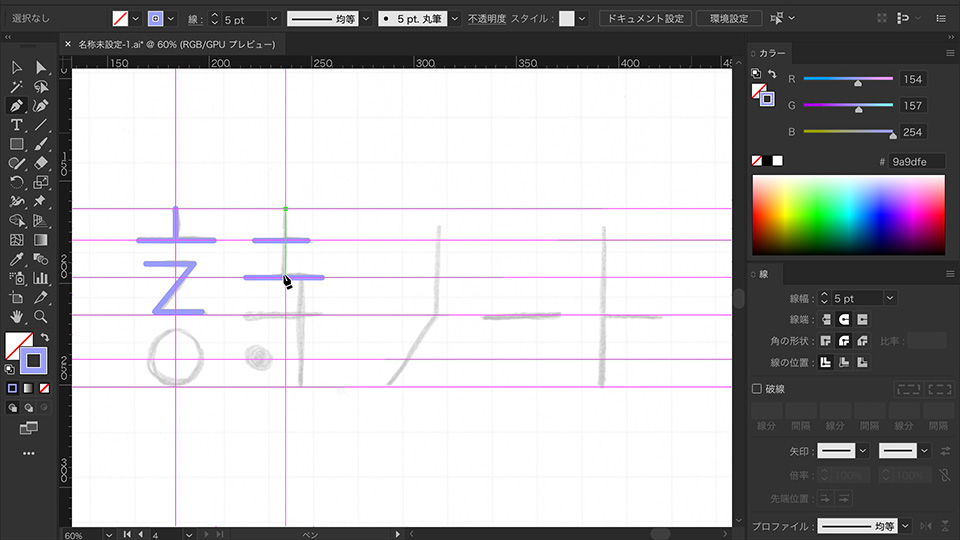Select the Symbol Sprayer tool

pyautogui.click(x=17, y=278)
